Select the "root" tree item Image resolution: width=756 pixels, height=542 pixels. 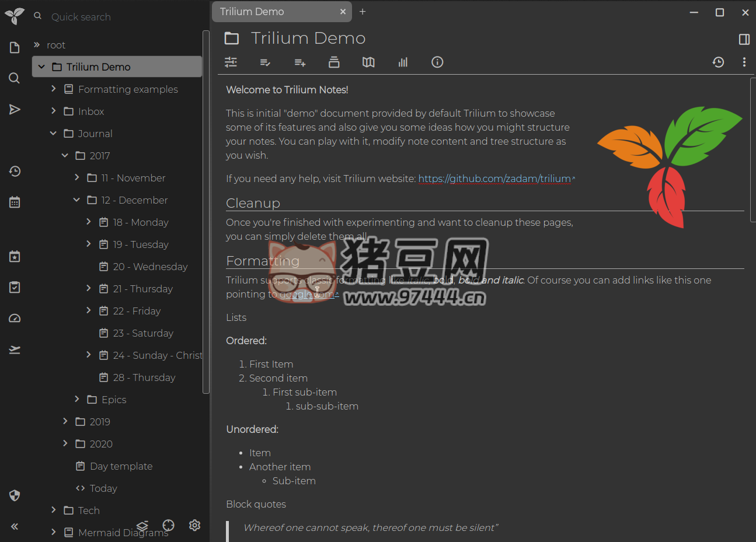click(56, 45)
